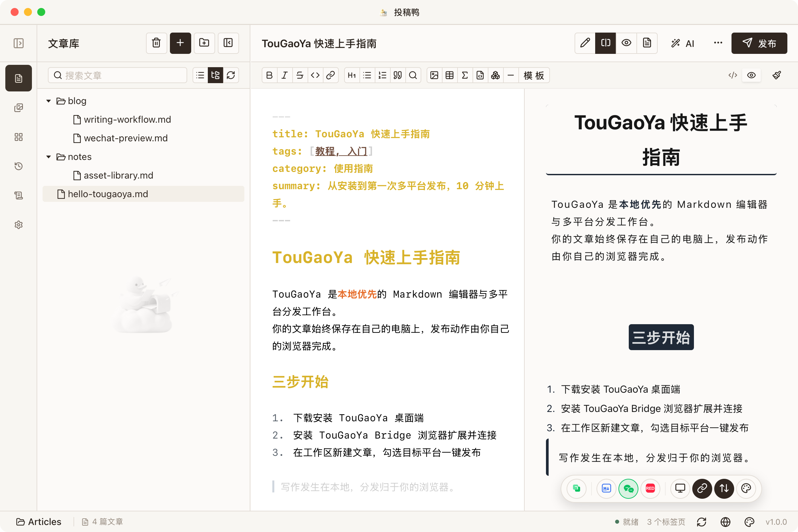The width and height of the screenshot is (798, 532).
Task: Toggle the preview eye in the editor toolbar
Action: [x=751, y=75]
